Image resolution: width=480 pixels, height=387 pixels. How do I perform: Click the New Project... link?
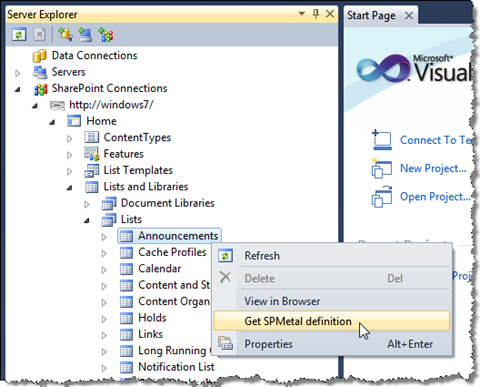433,169
